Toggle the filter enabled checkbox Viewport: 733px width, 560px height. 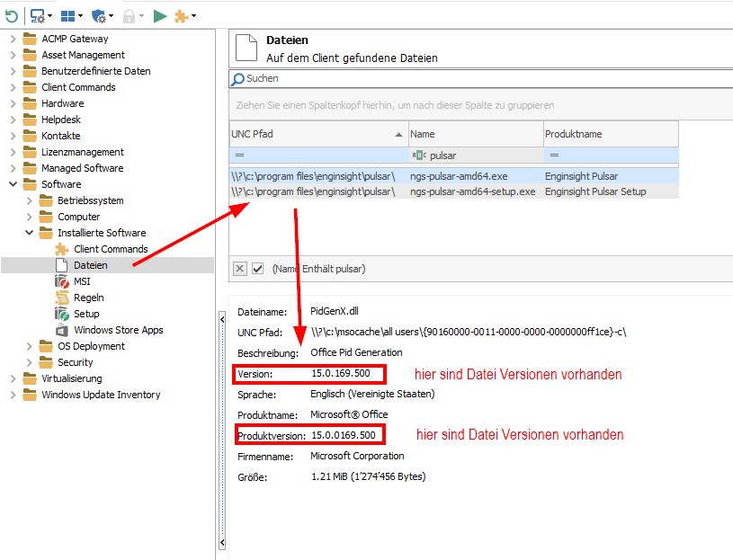(257, 269)
